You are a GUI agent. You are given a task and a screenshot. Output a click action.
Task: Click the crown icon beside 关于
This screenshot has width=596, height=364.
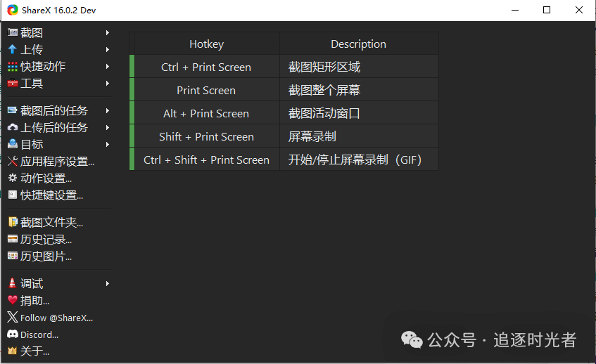pos(13,351)
